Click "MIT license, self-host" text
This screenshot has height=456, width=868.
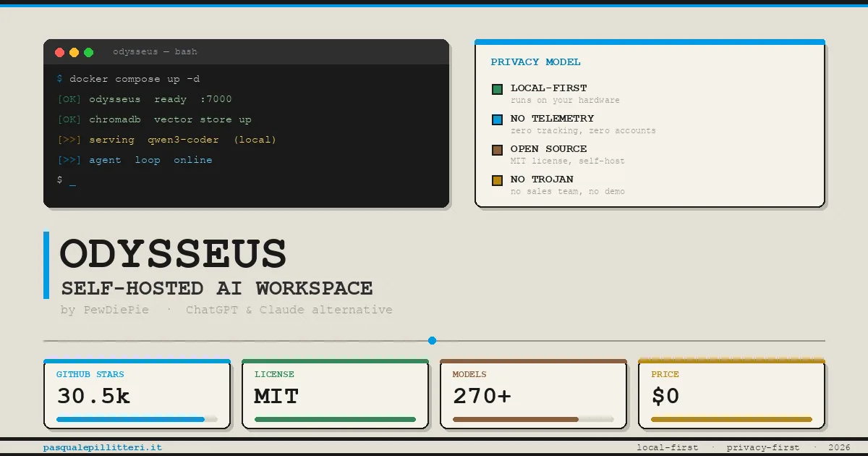pos(568,161)
